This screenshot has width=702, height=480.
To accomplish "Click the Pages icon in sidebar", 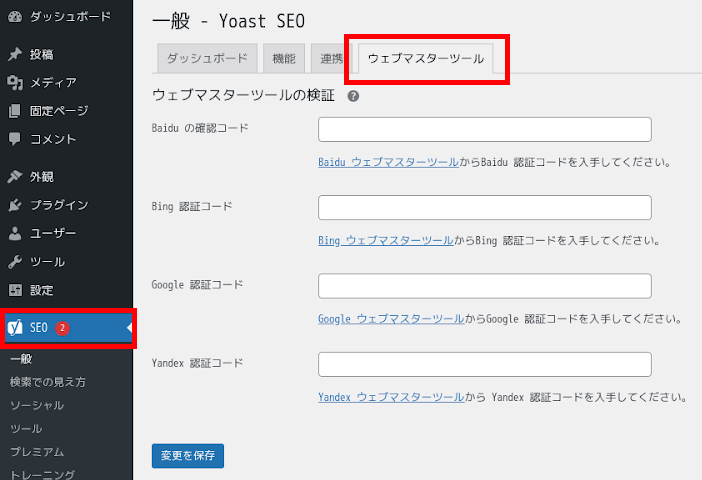I will pyautogui.click(x=15, y=111).
